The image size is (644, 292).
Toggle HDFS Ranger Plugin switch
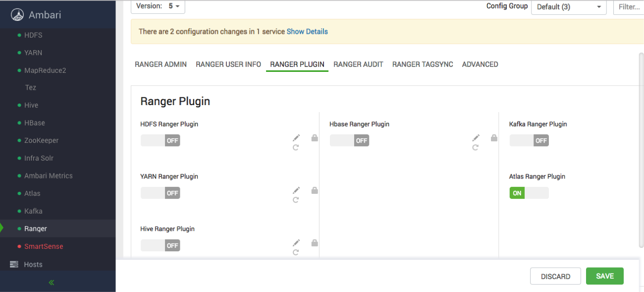pos(161,140)
